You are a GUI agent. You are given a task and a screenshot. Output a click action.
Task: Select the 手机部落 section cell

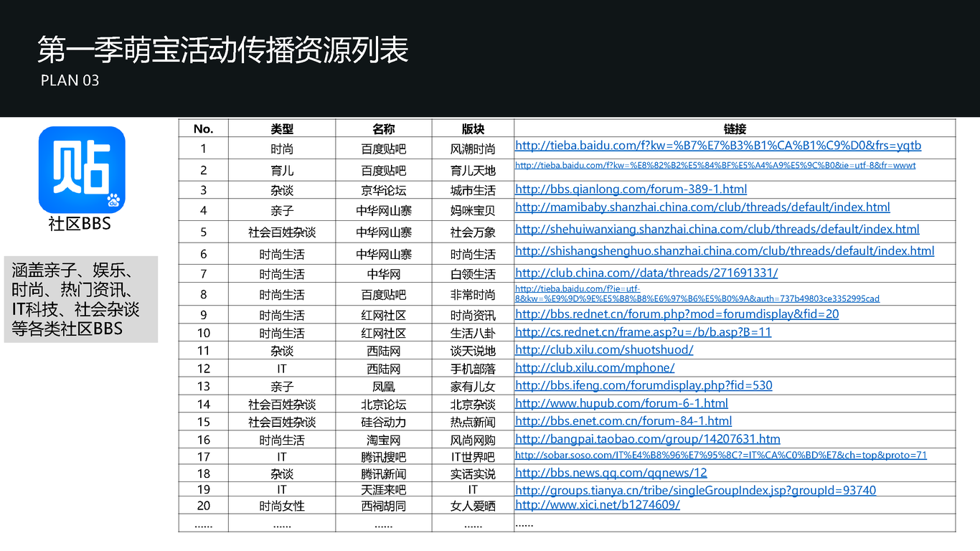[x=473, y=369]
